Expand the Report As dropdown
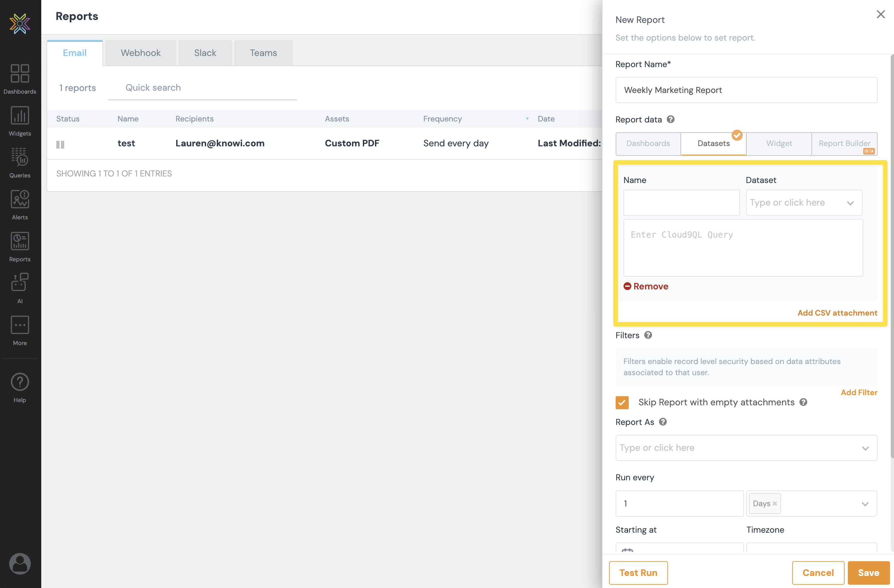This screenshot has height=588, width=894. 746,448
